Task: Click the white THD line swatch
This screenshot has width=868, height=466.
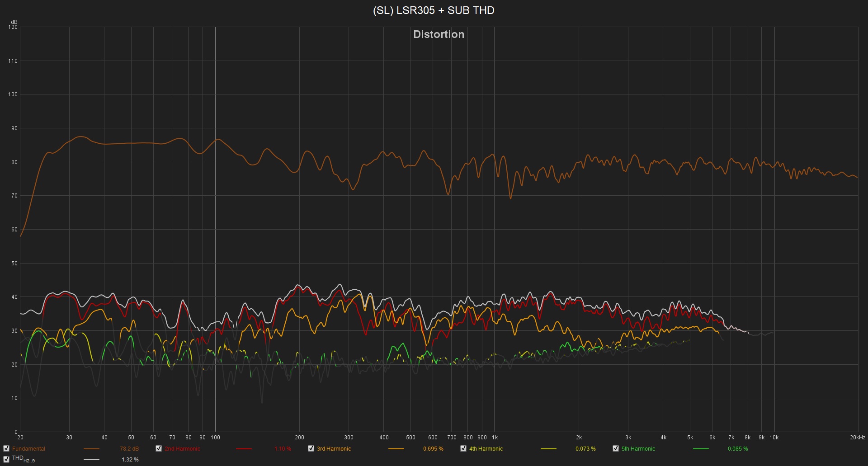Action: click(92, 460)
